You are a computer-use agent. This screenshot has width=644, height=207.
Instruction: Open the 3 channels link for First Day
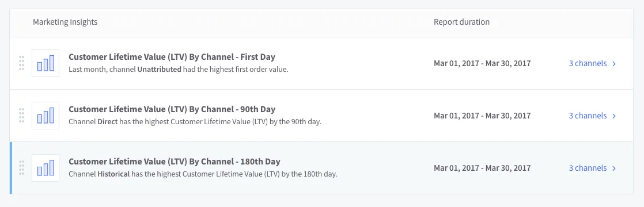[588, 63]
